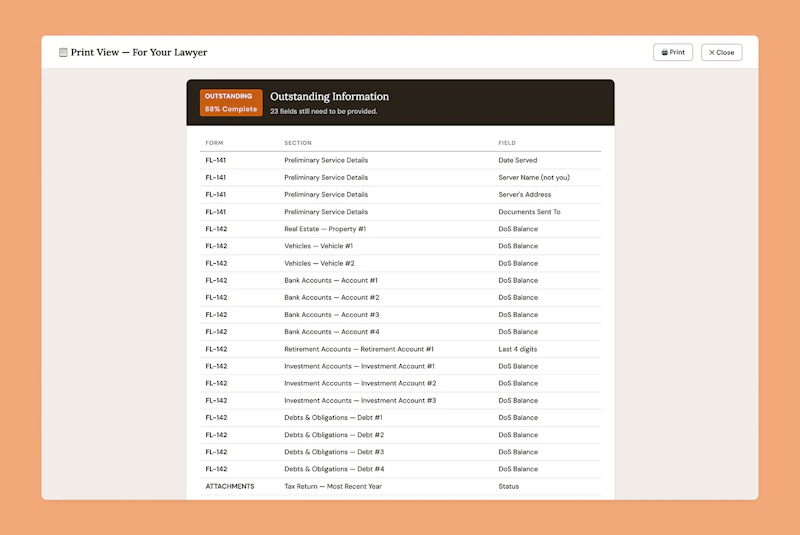Image resolution: width=800 pixels, height=535 pixels.
Task: Close the Print View dialog
Action: coord(721,52)
